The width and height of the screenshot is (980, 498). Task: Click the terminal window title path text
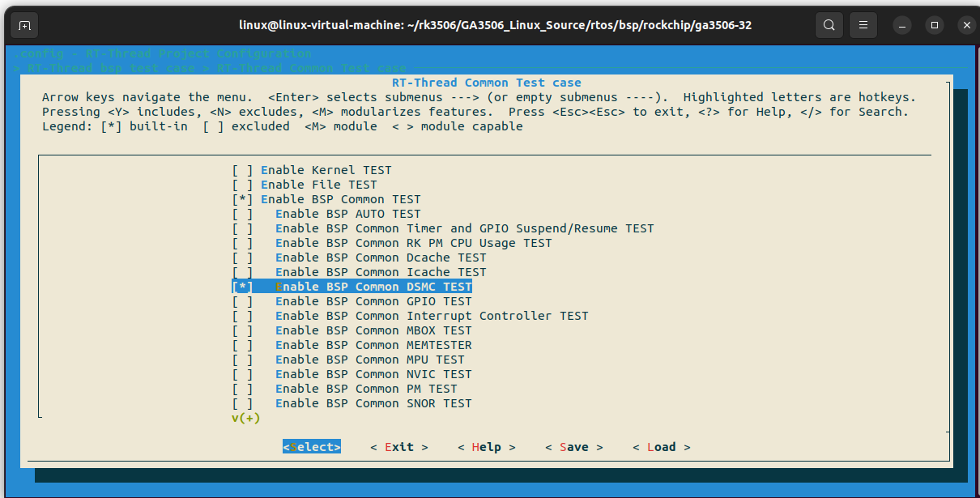[495, 25]
